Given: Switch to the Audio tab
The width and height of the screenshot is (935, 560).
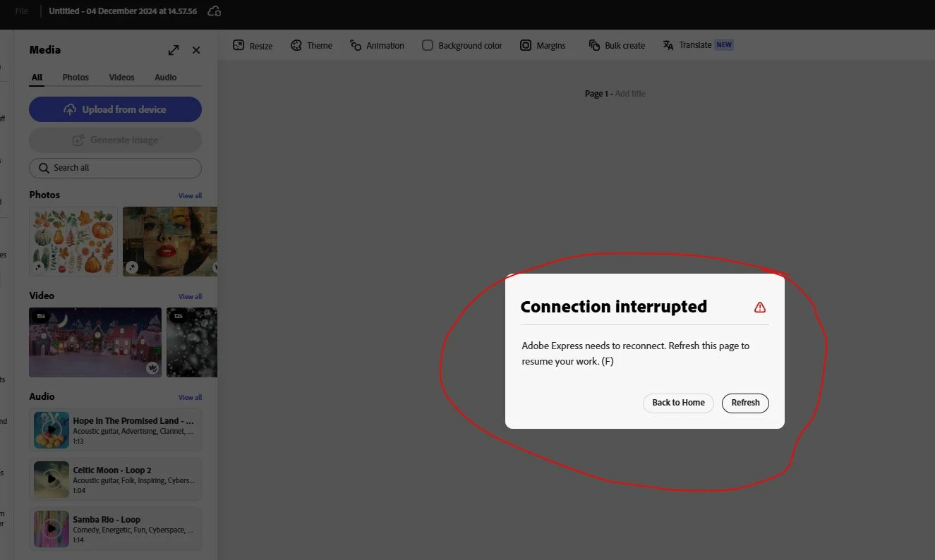Looking at the screenshot, I should [166, 78].
